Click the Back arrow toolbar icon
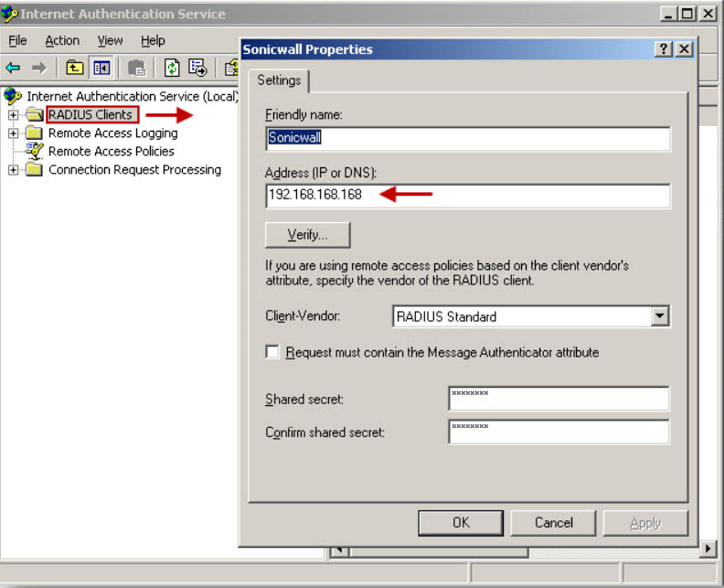This screenshot has width=724, height=588. coord(14,68)
